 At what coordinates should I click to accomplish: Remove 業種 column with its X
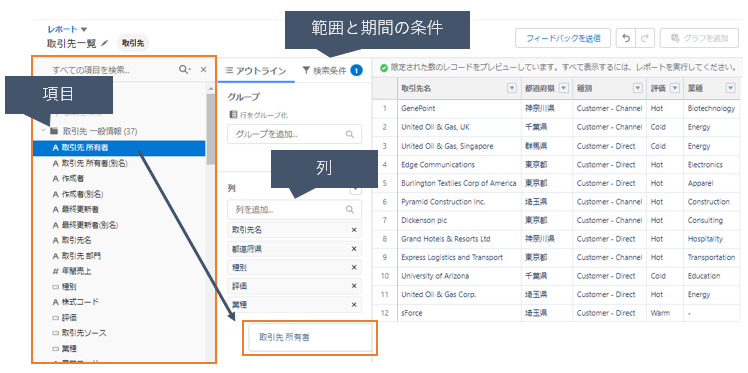point(354,304)
